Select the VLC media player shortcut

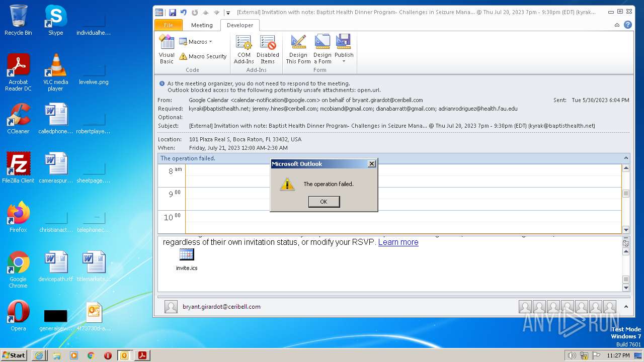[x=55, y=72]
